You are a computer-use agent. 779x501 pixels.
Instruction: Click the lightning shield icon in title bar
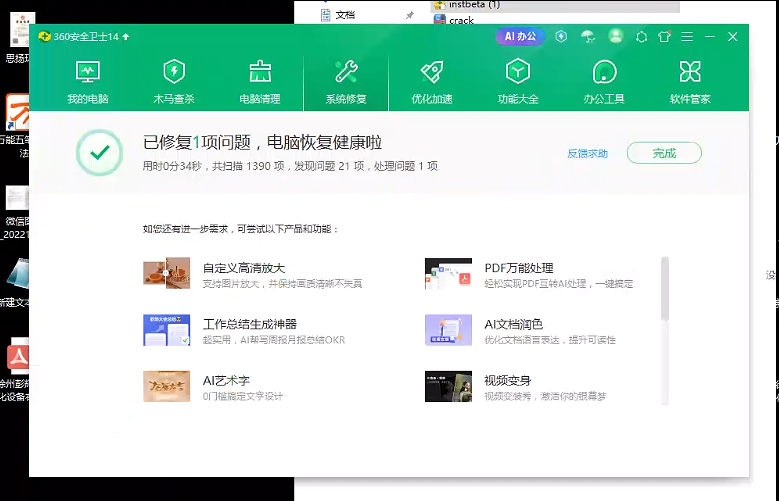(561, 36)
